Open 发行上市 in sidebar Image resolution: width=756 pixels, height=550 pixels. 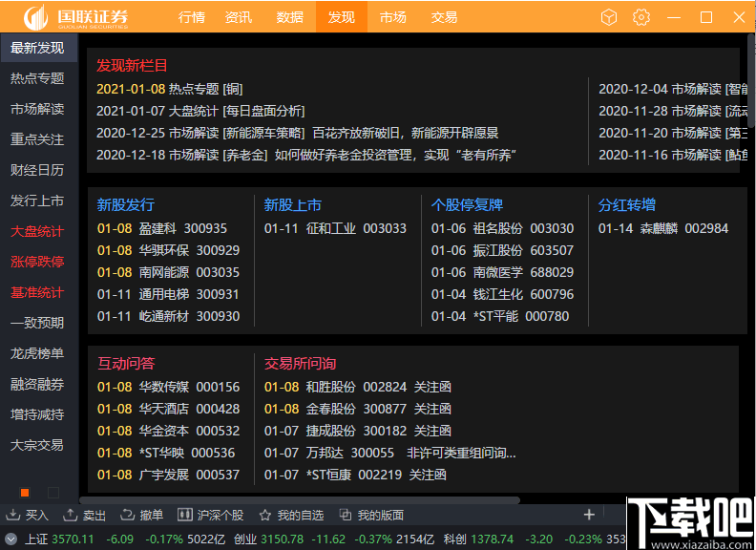[37, 201]
